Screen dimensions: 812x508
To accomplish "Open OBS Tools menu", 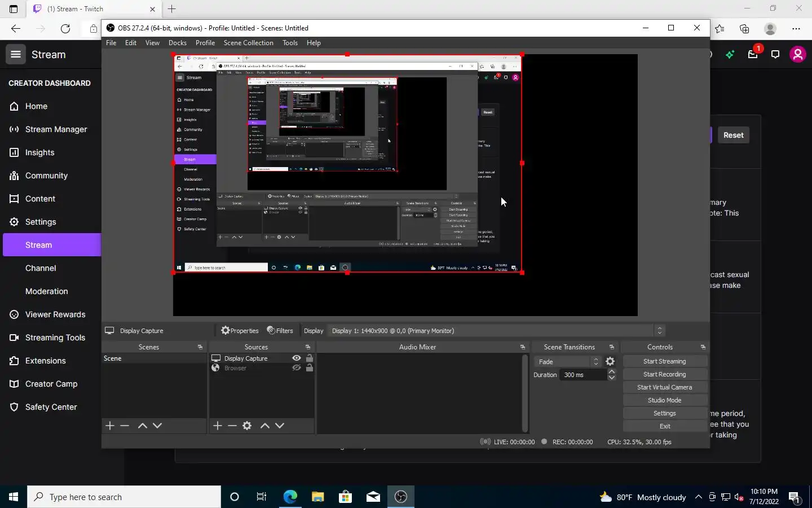I will point(290,43).
